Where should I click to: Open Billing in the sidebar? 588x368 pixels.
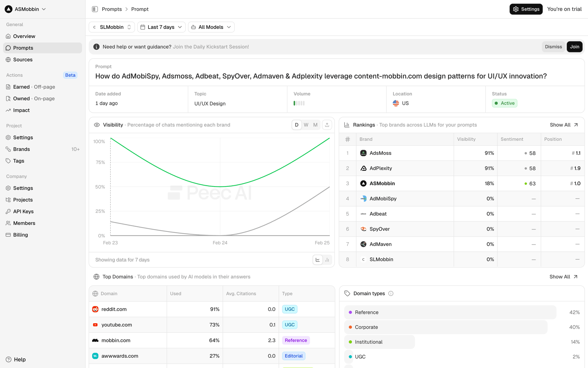pos(43,235)
